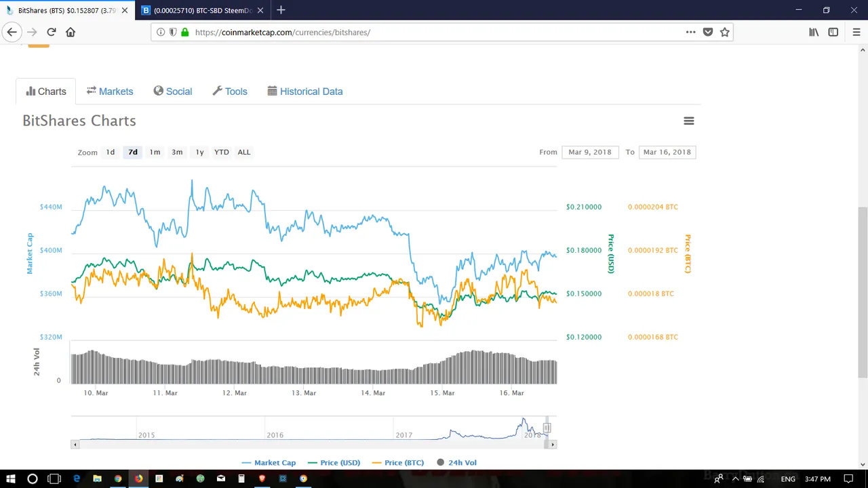Viewport: 868px width, 488px height.
Task: Click the Save to Pocket icon
Action: tap(708, 32)
